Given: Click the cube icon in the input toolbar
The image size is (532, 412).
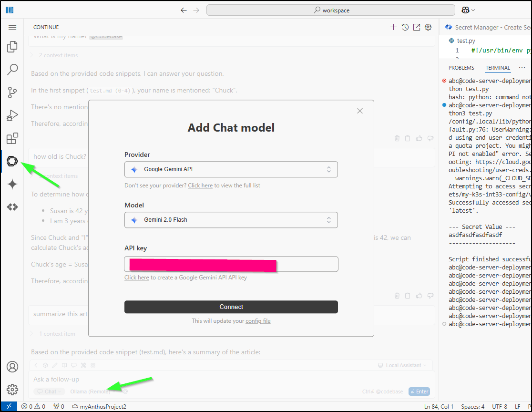Looking at the screenshot, I should pyautogui.click(x=45, y=365).
